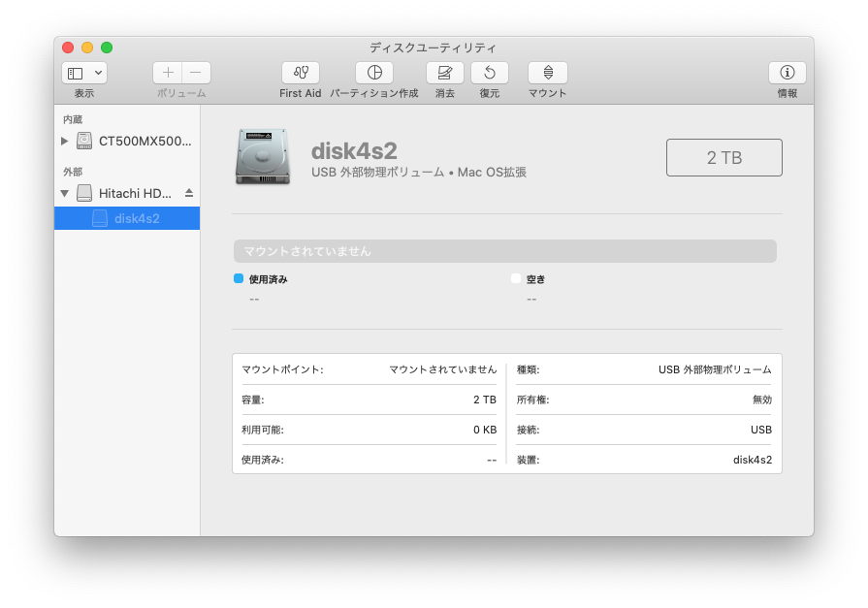Click the マウントされていません usage bar

[505, 251]
